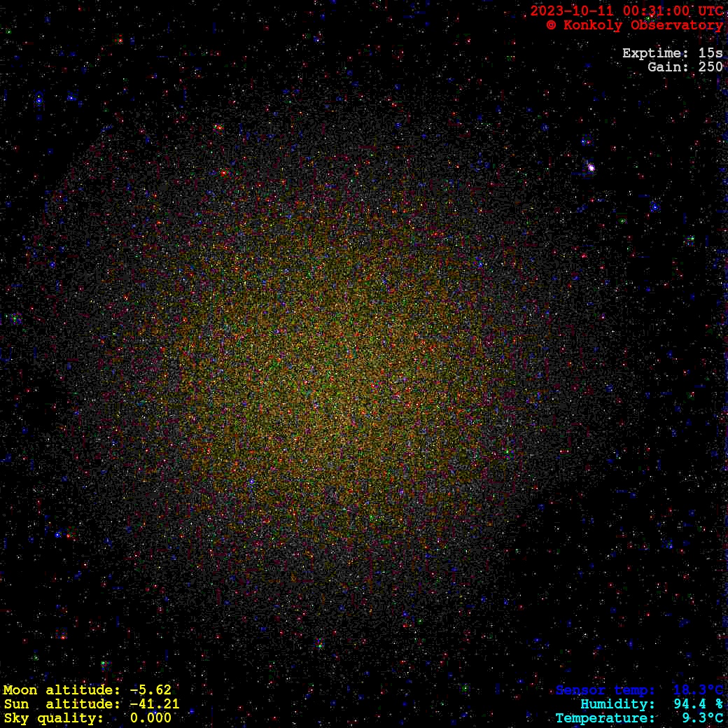Click the Sky quality label
Image resolution: width=728 pixels, height=728 pixels.
(54, 718)
